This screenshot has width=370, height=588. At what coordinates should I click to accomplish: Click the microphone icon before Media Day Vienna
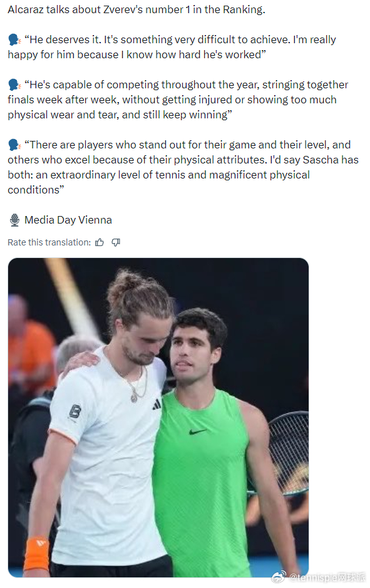point(14,220)
